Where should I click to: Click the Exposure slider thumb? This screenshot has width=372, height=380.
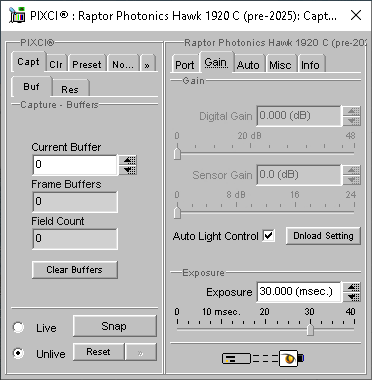tap(310, 329)
